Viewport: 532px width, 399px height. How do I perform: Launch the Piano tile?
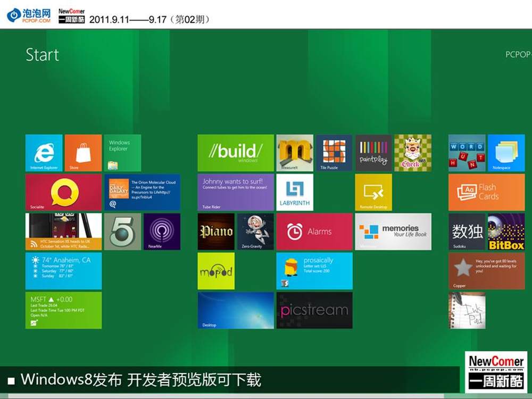pos(216,232)
